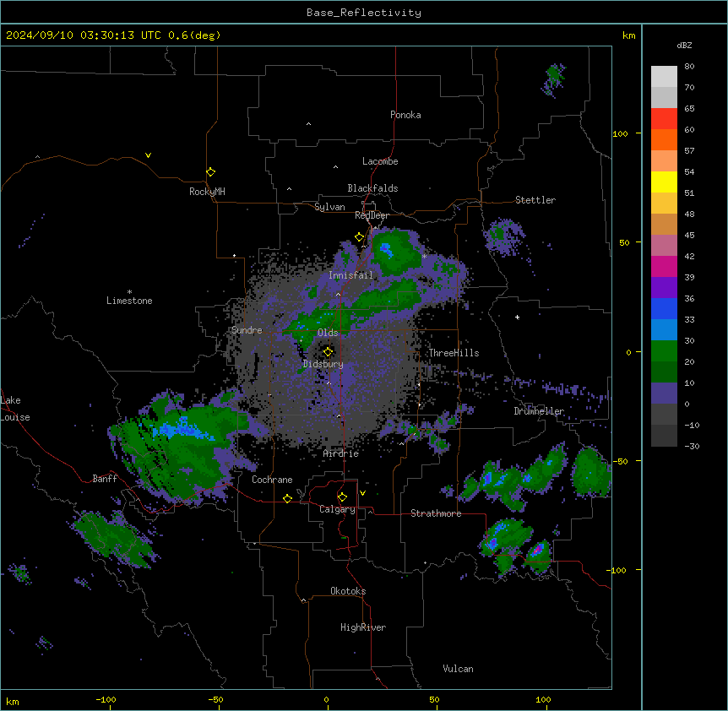Select the magenta 42 dBZ color swatch
The height and width of the screenshot is (711, 728).
(x=664, y=266)
